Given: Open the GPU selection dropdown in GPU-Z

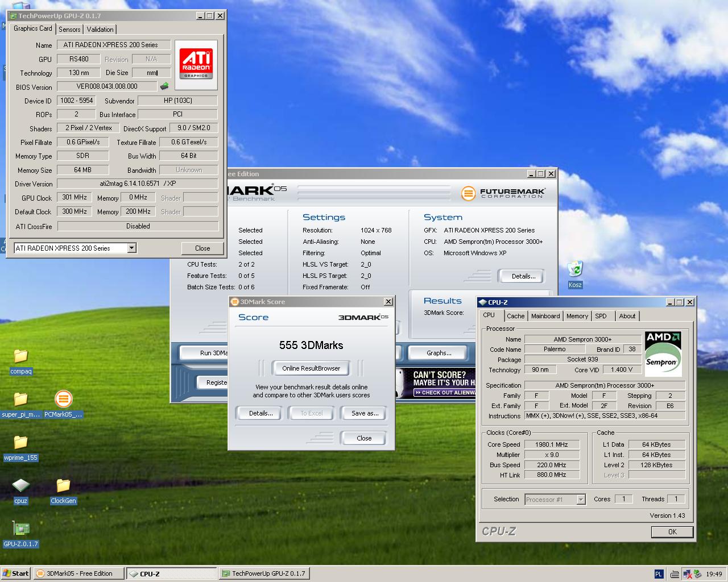Looking at the screenshot, I should (132, 248).
